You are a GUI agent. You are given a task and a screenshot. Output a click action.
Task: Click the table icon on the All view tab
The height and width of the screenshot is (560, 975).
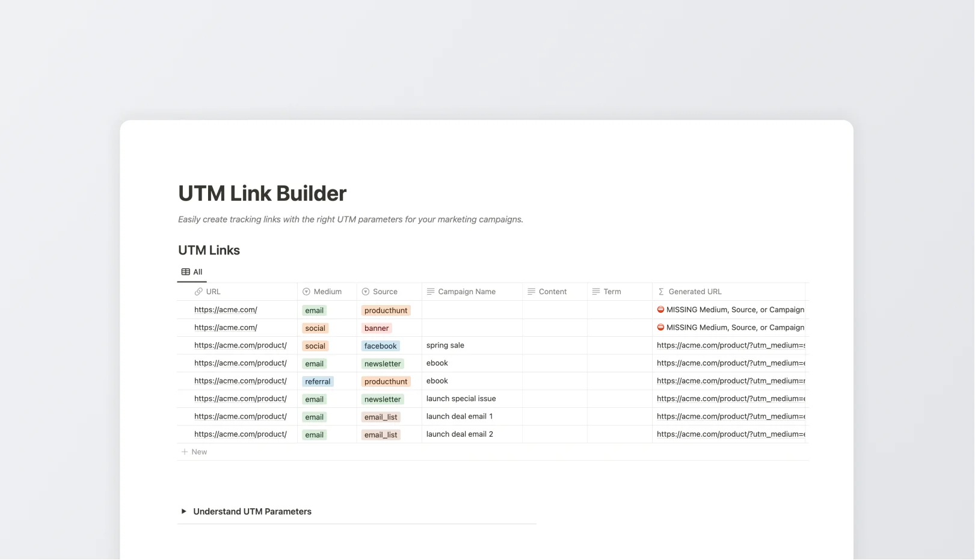[x=186, y=272]
